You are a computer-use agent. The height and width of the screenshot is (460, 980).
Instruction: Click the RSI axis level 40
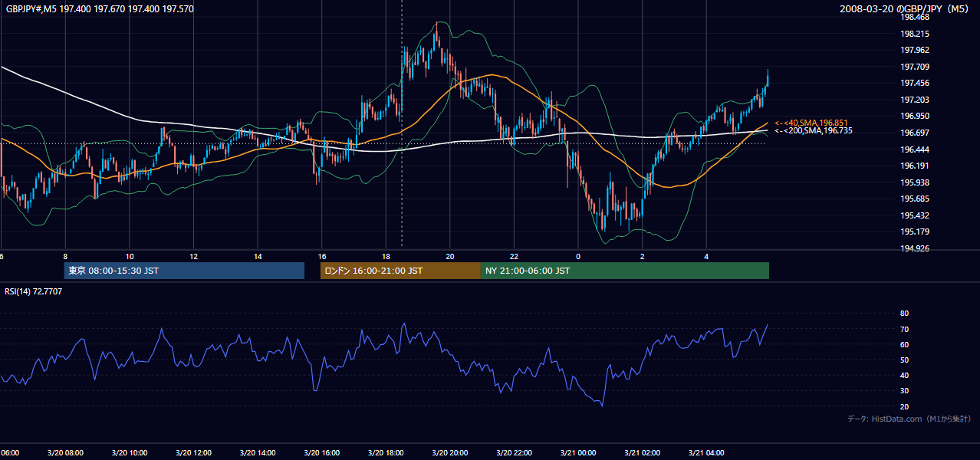[904, 375]
